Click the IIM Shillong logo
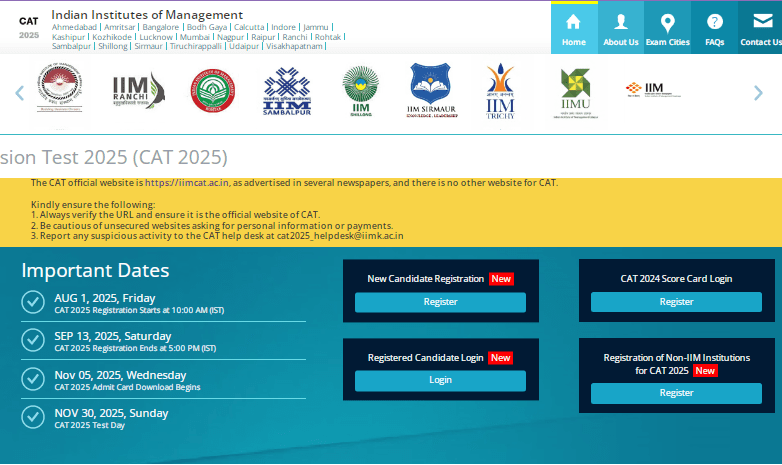 click(360, 93)
